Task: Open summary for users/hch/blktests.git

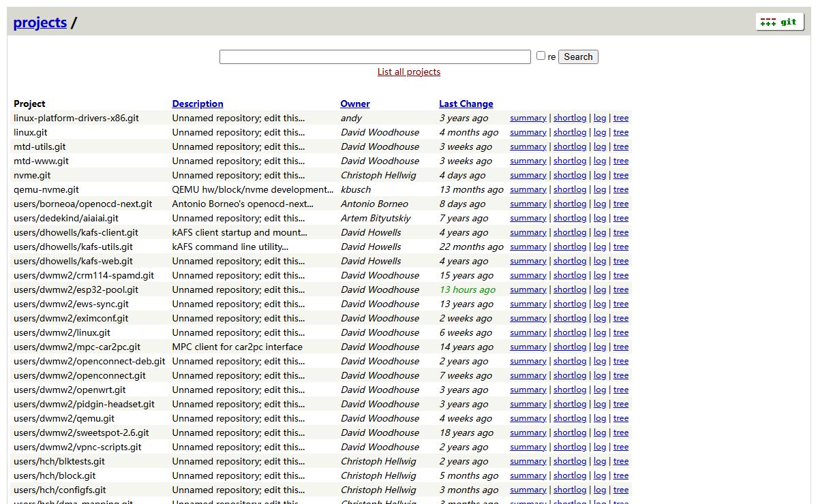Action: click(x=528, y=462)
